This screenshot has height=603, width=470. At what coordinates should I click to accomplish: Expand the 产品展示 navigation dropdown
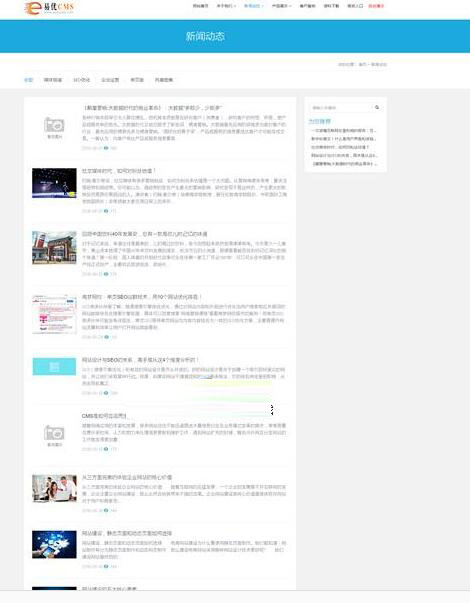point(282,6)
